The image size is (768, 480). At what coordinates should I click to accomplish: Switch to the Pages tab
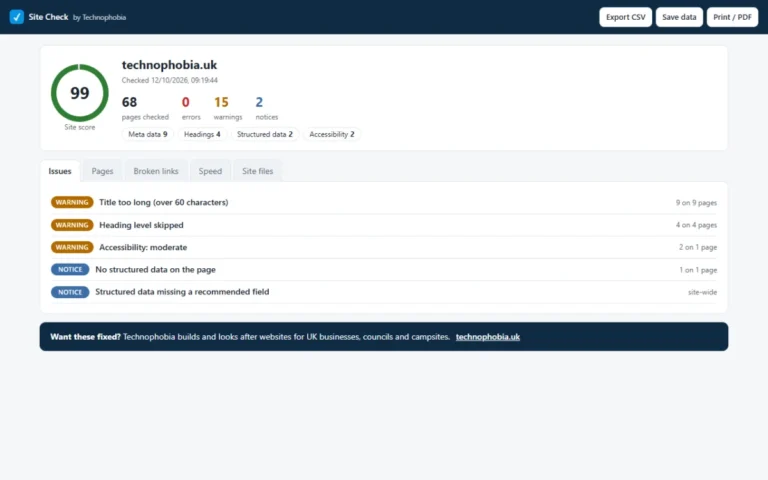pos(102,171)
